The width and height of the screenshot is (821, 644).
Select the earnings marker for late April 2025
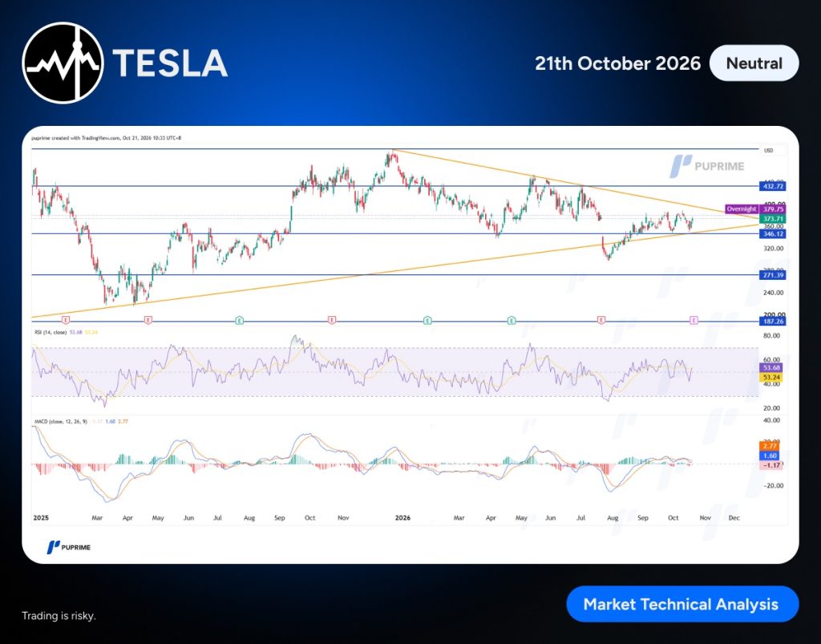tap(148, 319)
